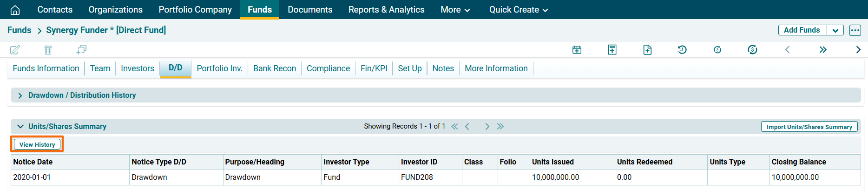Click Import Units/Shares Summary button

pos(809,127)
